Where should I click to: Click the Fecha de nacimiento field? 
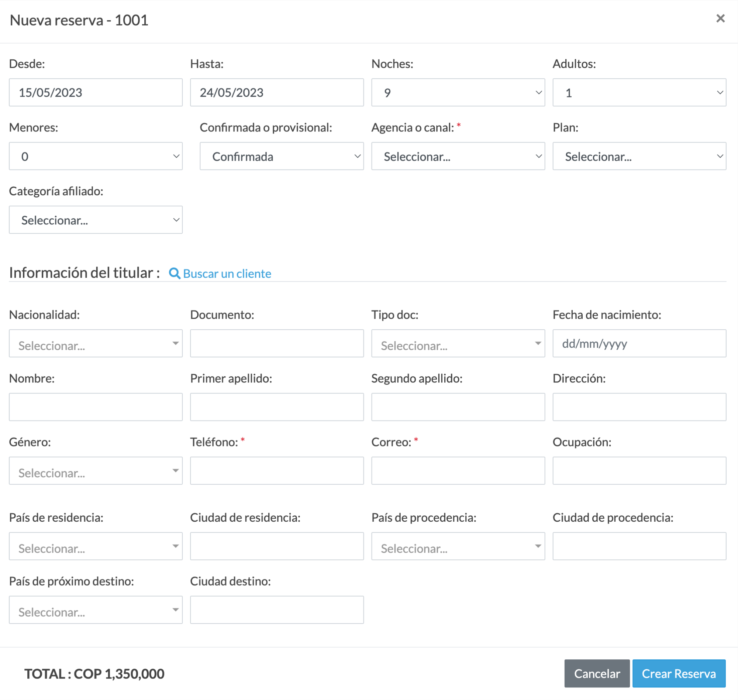click(x=639, y=343)
